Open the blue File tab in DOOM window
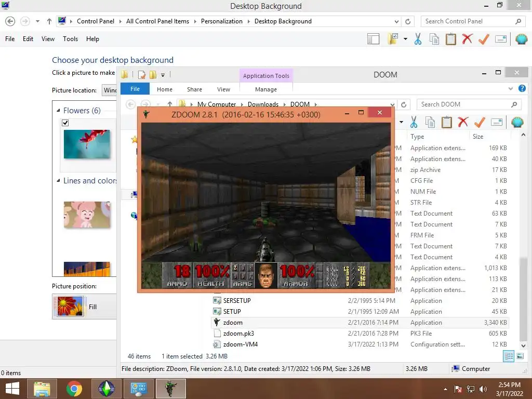Image resolution: width=532 pixels, height=399 pixels. coord(135,89)
